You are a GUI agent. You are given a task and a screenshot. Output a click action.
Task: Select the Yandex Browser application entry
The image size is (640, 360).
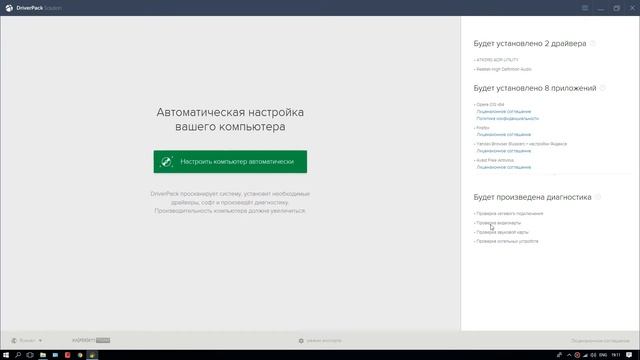pyautogui.click(x=521, y=144)
